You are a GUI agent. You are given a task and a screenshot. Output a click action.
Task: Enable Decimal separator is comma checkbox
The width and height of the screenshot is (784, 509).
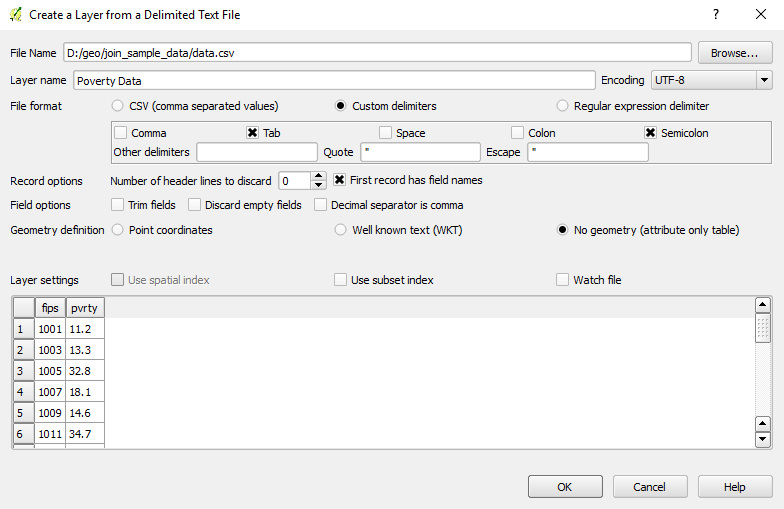pyautogui.click(x=320, y=204)
